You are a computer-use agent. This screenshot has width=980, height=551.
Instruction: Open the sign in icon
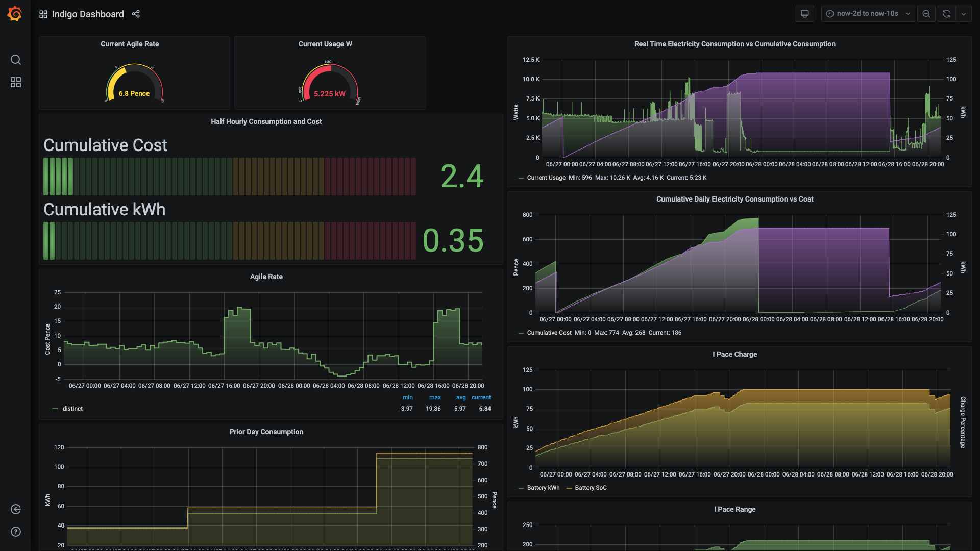coord(16,509)
